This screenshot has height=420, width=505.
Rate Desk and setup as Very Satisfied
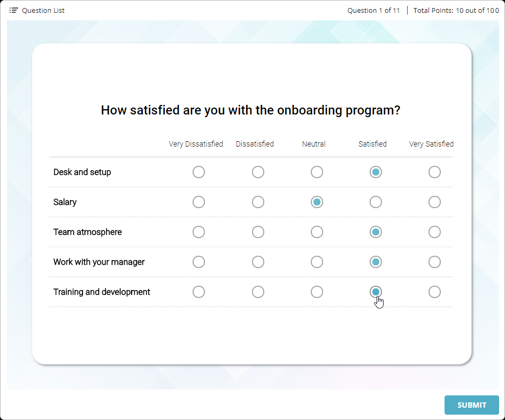coord(434,172)
